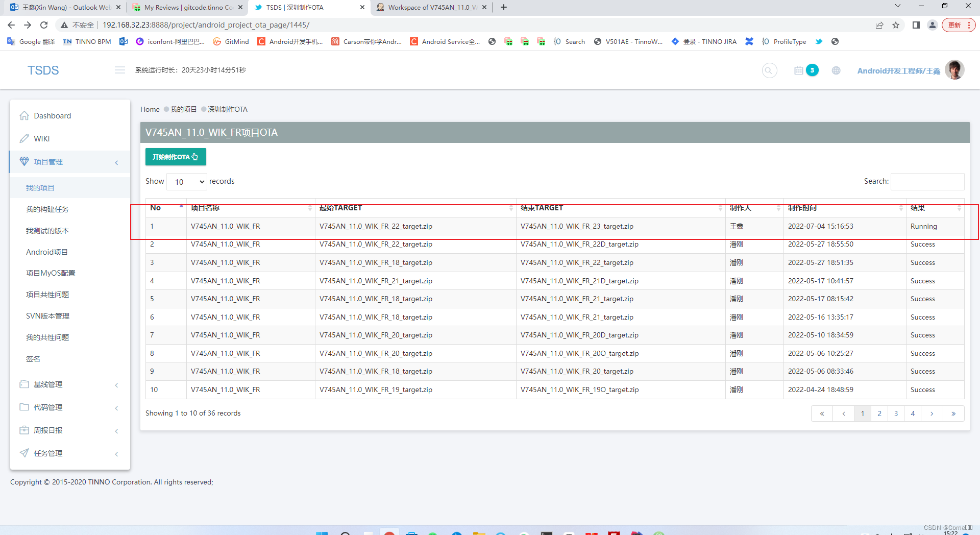Viewport: 980px width, 535px height.
Task: Open a new browser tab
Action: point(504,7)
